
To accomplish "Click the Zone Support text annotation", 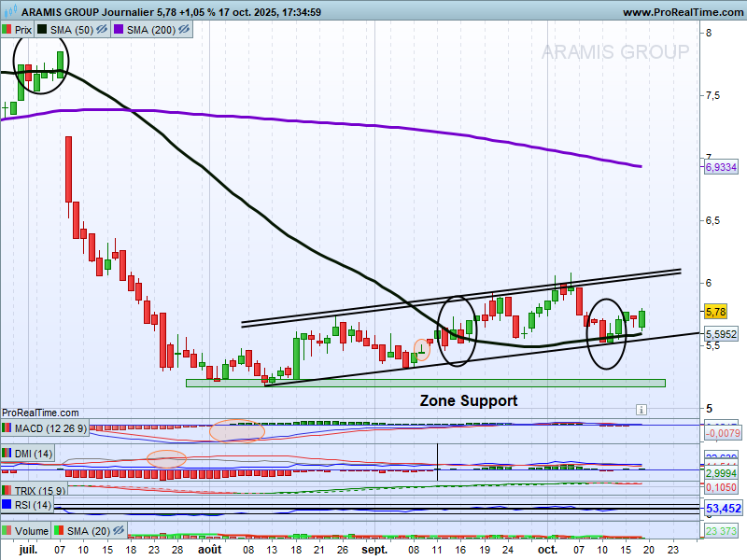I will pyautogui.click(x=469, y=401).
